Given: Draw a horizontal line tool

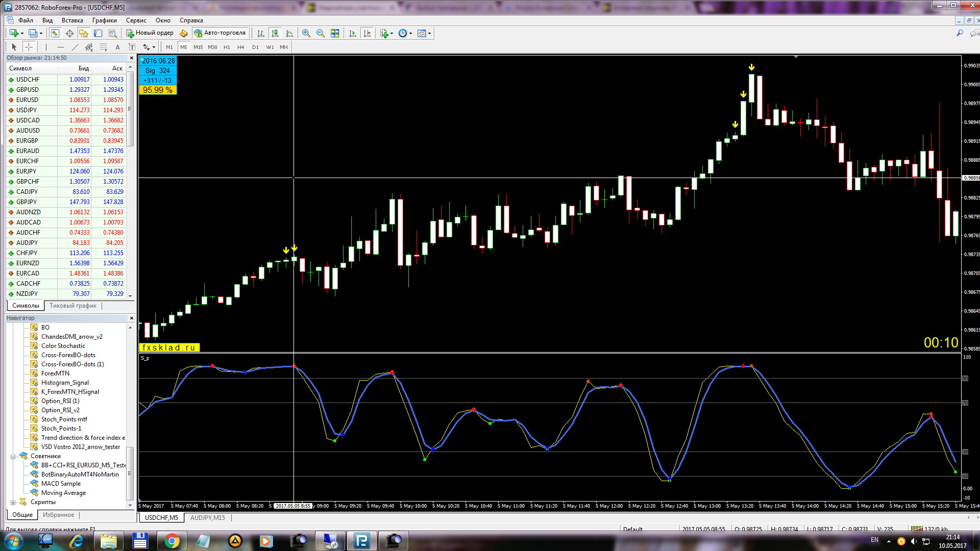Looking at the screenshot, I should pyautogui.click(x=60, y=47).
